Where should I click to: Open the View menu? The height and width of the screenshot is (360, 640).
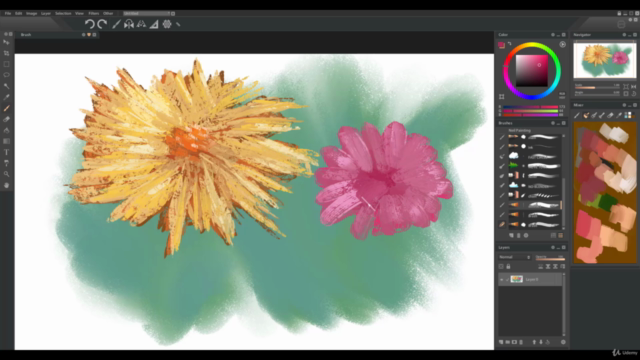point(79,13)
